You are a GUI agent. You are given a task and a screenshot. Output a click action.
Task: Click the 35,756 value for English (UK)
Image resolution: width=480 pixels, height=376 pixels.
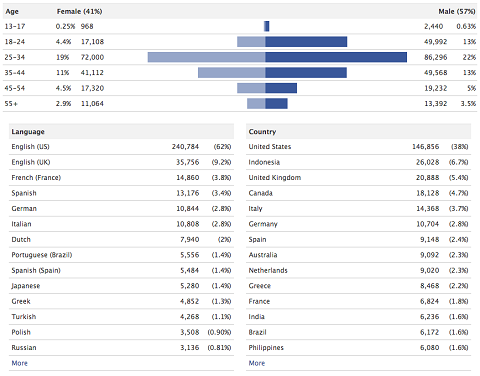pyautogui.click(x=188, y=162)
